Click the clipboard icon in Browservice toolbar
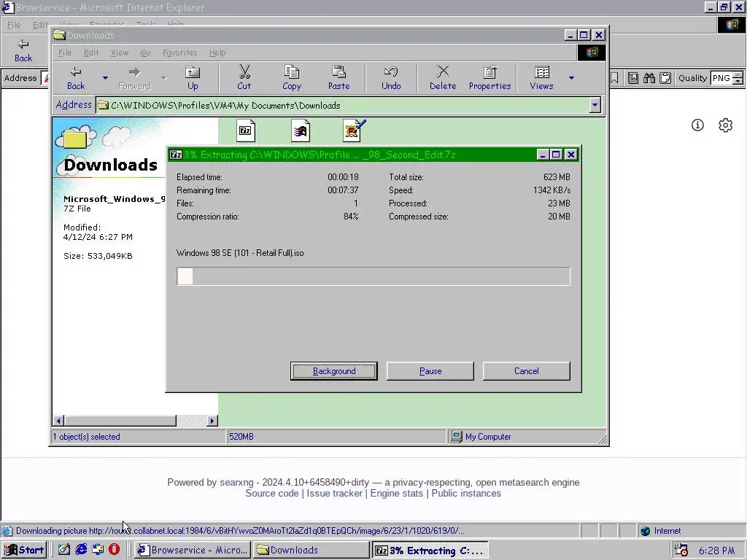 665,78
